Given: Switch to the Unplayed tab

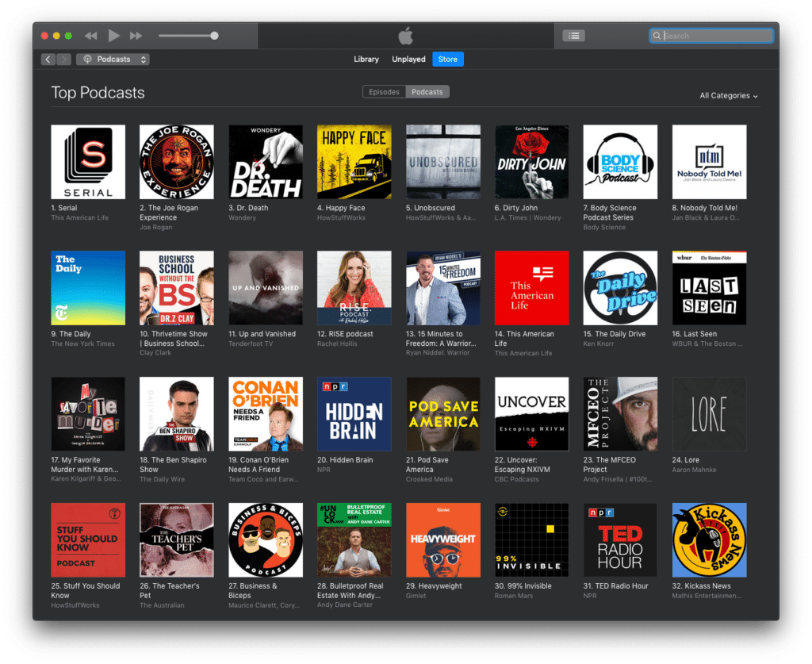Looking at the screenshot, I should [x=408, y=59].
